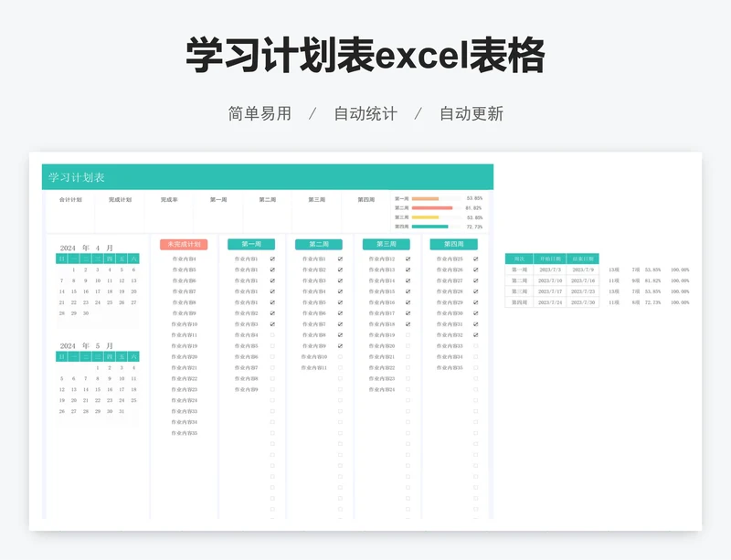This screenshot has height=560, width=731.
Task: Select the 2023/7/9 end date cell
Action: [583, 270]
